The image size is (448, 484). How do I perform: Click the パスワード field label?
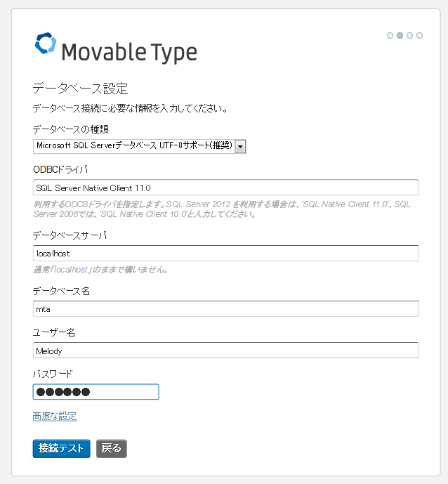(x=53, y=374)
